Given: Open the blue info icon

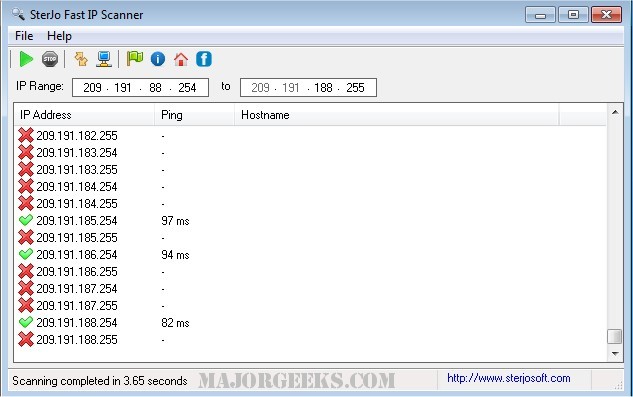Looking at the screenshot, I should pyautogui.click(x=158, y=59).
